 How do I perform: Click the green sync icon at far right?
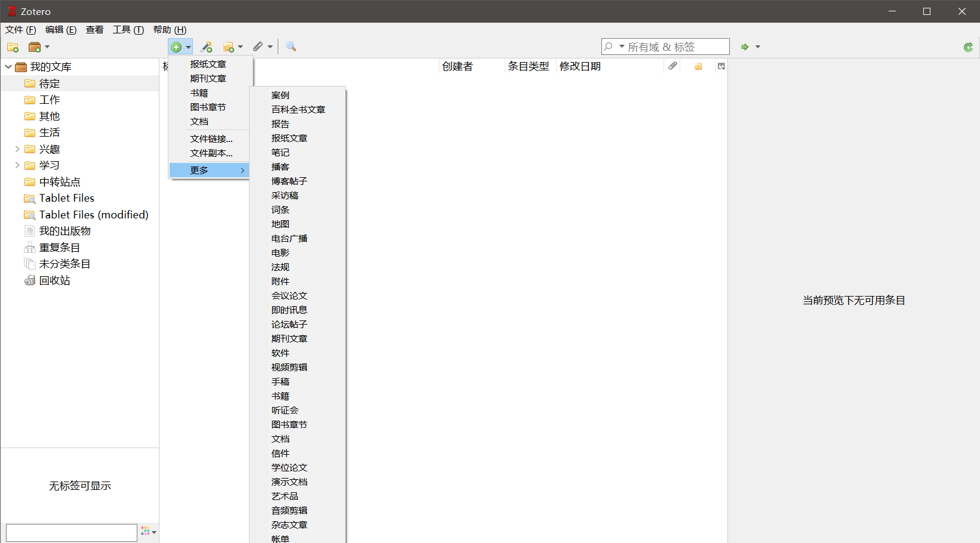pyautogui.click(x=968, y=47)
